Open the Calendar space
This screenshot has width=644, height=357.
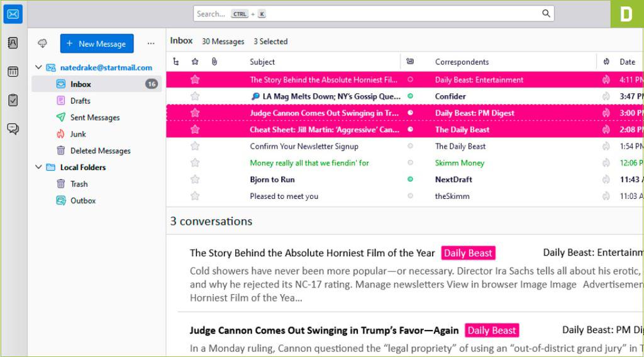click(13, 72)
